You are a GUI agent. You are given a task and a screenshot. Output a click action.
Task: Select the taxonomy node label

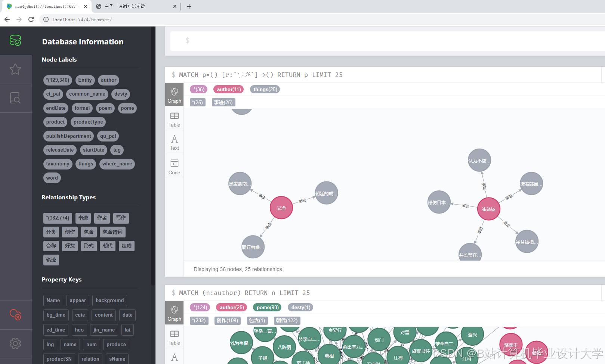58,164
